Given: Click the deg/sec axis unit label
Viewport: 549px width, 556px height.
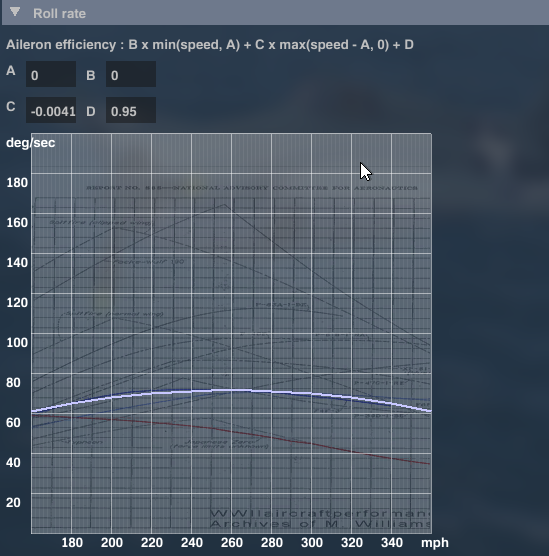Looking at the screenshot, I should click(30, 143).
